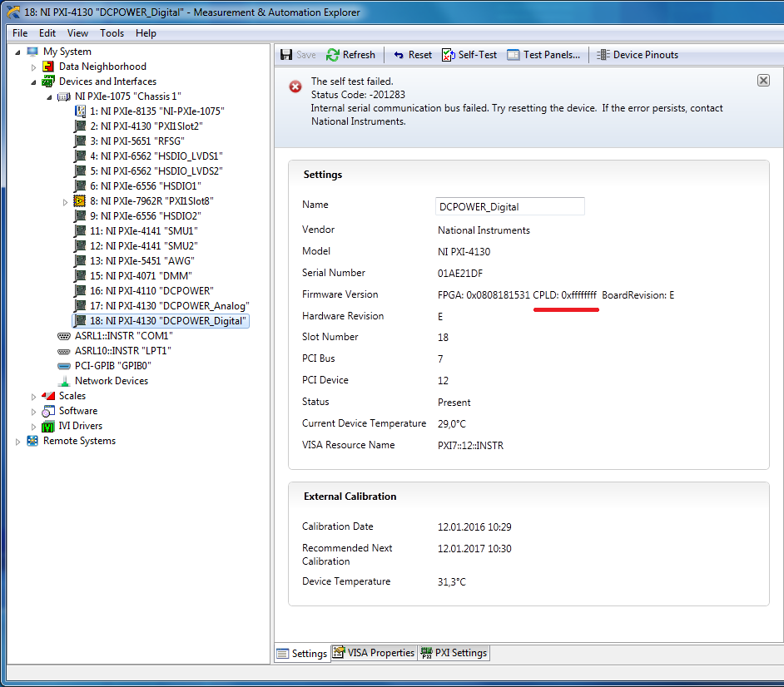
Task: Click the VISA resource name PXI7::12::INSTR
Action: point(470,445)
